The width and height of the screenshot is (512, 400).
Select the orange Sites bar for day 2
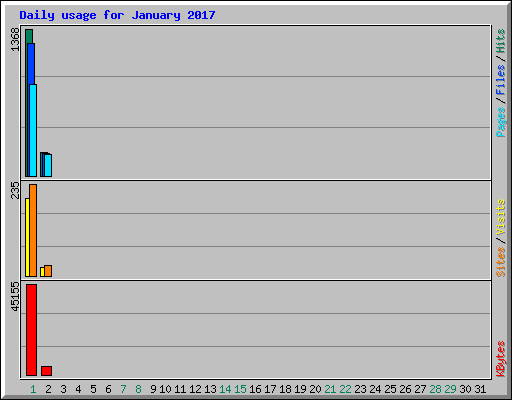coord(48,271)
